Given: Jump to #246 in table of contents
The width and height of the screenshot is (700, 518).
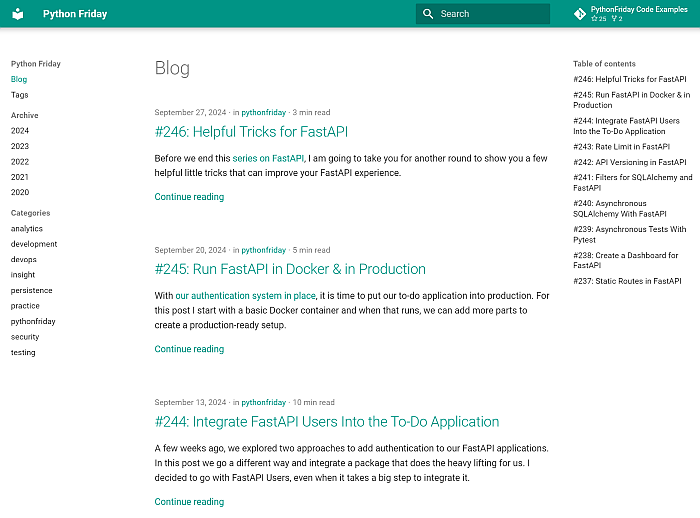Looking at the screenshot, I should 630,79.
